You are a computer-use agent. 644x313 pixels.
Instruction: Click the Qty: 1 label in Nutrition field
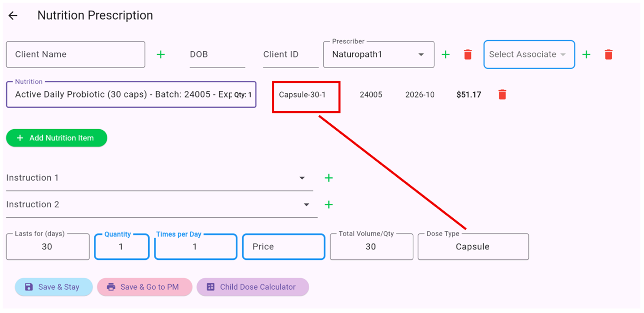pos(243,95)
